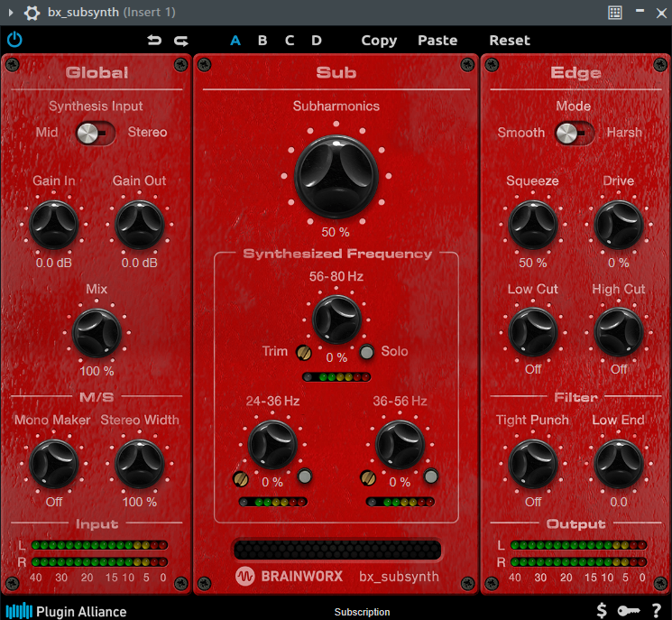Toggle the Synthesis Input Mid/Stereo switch
The width and height of the screenshot is (672, 620).
tap(95, 133)
